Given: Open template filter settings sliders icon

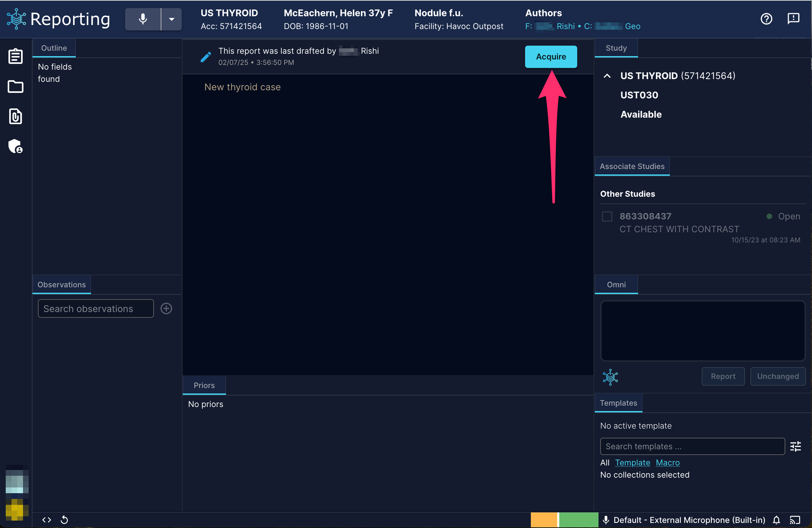Looking at the screenshot, I should point(796,446).
